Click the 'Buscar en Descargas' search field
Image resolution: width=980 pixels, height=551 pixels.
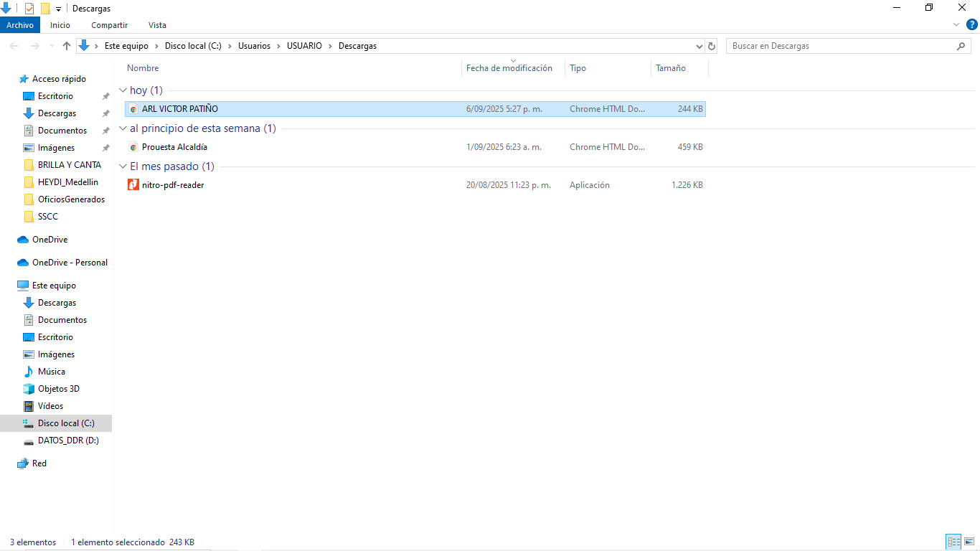(x=839, y=46)
